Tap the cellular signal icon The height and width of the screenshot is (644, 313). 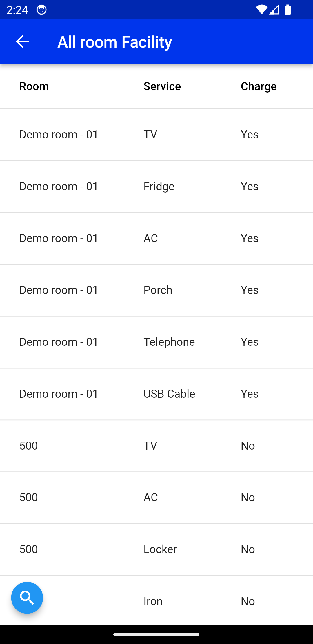click(x=274, y=10)
